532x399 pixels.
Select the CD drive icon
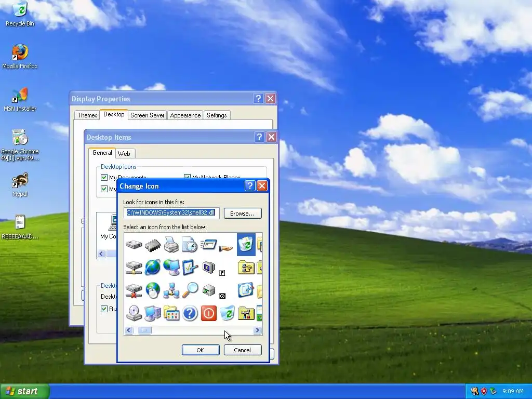[x=134, y=313]
